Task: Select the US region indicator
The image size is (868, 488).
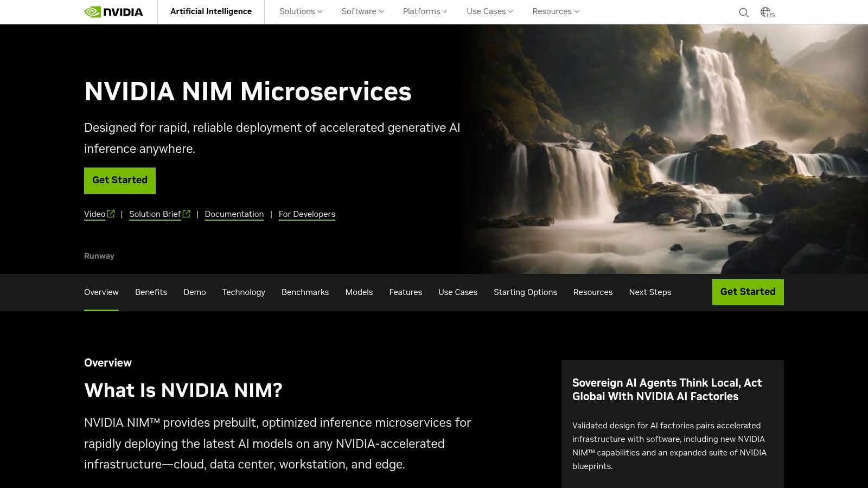Action: [771, 15]
